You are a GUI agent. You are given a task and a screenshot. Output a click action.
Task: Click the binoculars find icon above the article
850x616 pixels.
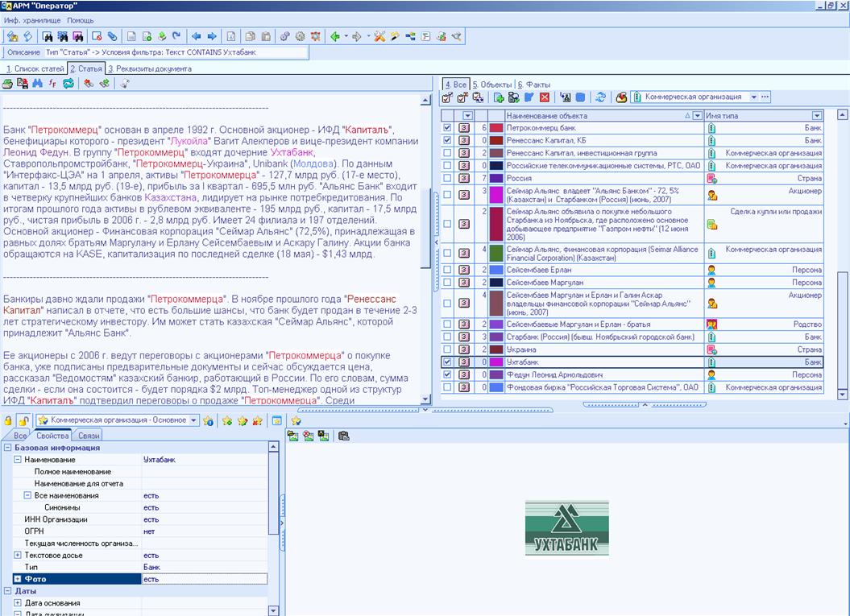tap(37, 84)
